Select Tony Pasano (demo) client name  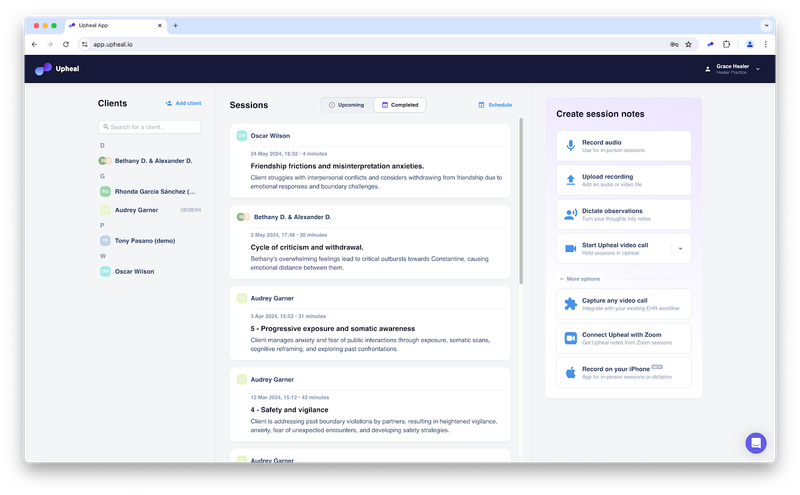click(x=144, y=241)
